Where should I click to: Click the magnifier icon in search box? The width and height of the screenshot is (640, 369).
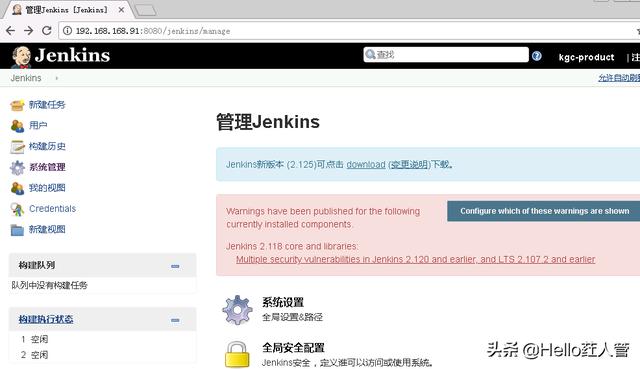(x=370, y=54)
